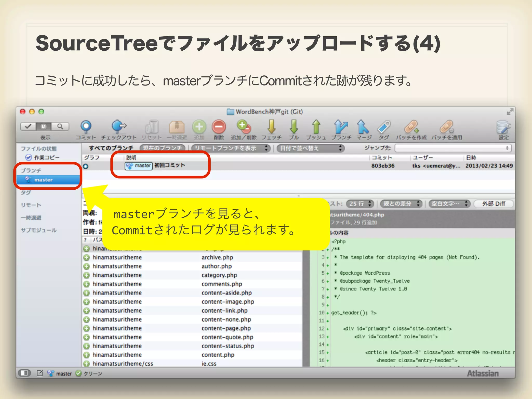Screen dimensions: 532x399
Task: Select the master branch in the sidebar
Action: click(43, 180)
